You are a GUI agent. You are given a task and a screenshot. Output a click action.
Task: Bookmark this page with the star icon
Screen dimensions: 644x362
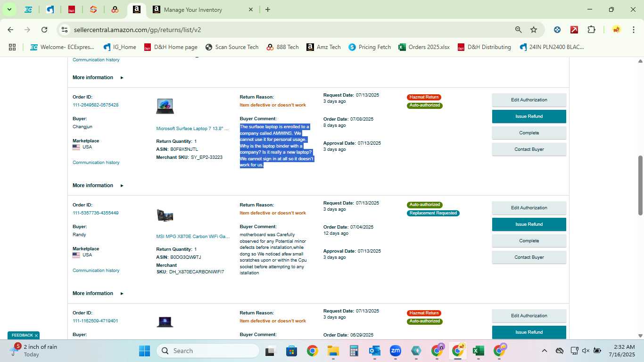(534, 30)
